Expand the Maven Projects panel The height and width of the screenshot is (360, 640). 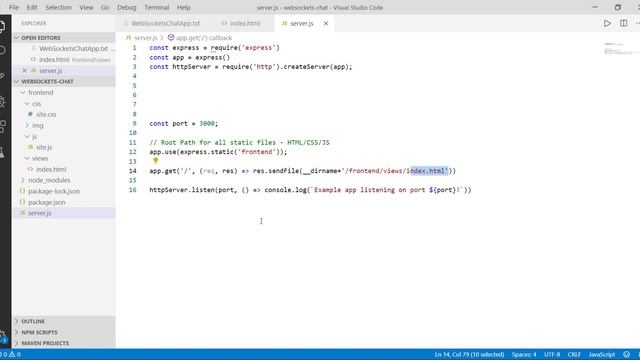pyautogui.click(x=64, y=343)
